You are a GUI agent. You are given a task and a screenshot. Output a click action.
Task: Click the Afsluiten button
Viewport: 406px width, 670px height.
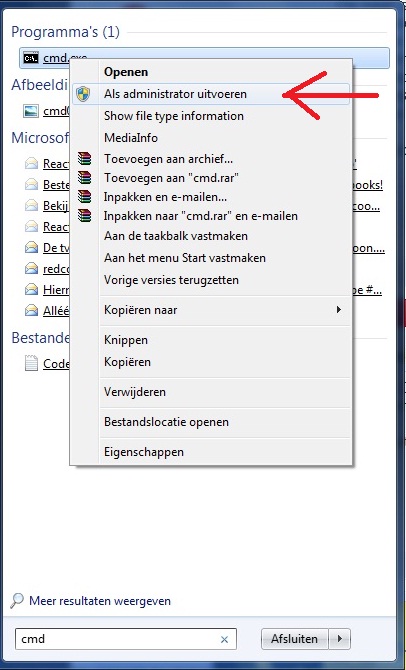(294, 639)
